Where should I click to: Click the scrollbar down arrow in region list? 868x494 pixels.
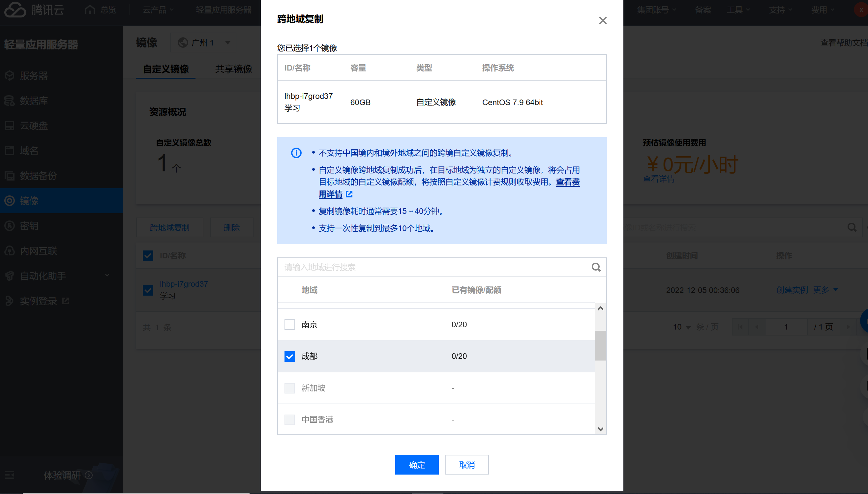point(600,429)
